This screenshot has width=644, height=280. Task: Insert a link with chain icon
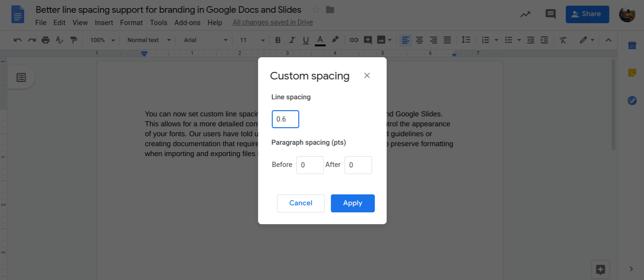coord(354,40)
